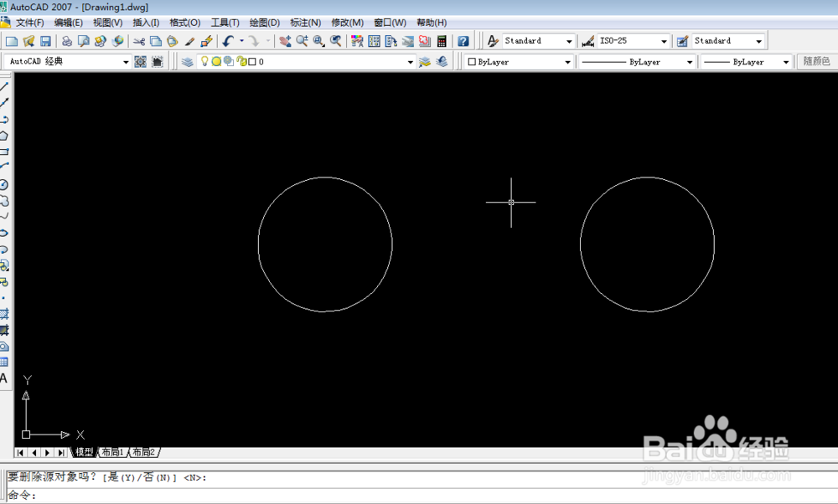Select the 模型 model tab
The image size is (838, 504).
coord(84,452)
